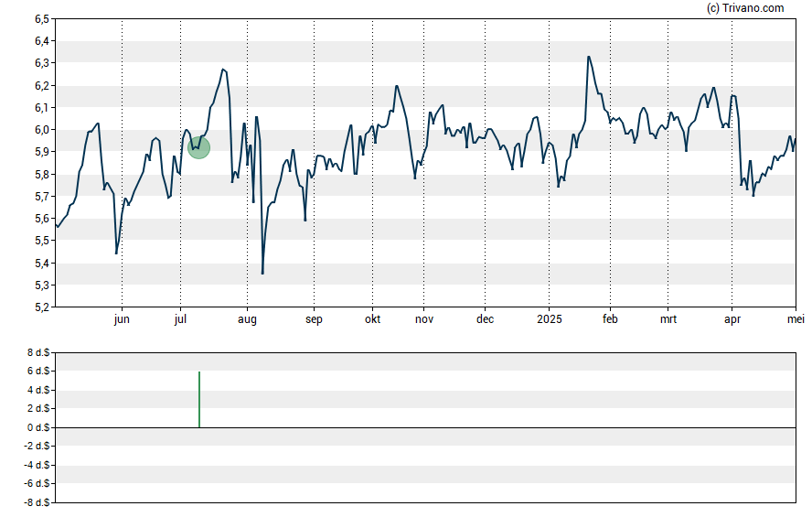Click the 5,7 price axis label
The width and height of the screenshot is (812, 517).
pyautogui.click(x=42, y=197)
